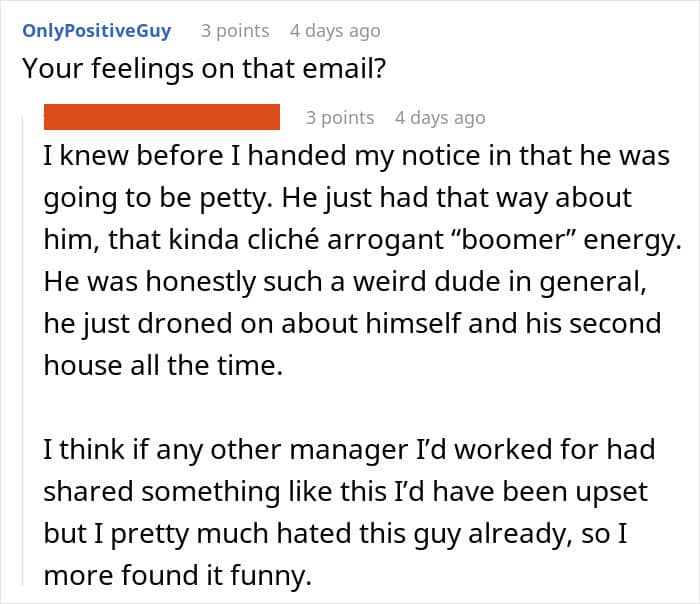Click the reply's 3 points score
Image resolution: width=700 pixels, height=604 pixels.
[340, 118]
